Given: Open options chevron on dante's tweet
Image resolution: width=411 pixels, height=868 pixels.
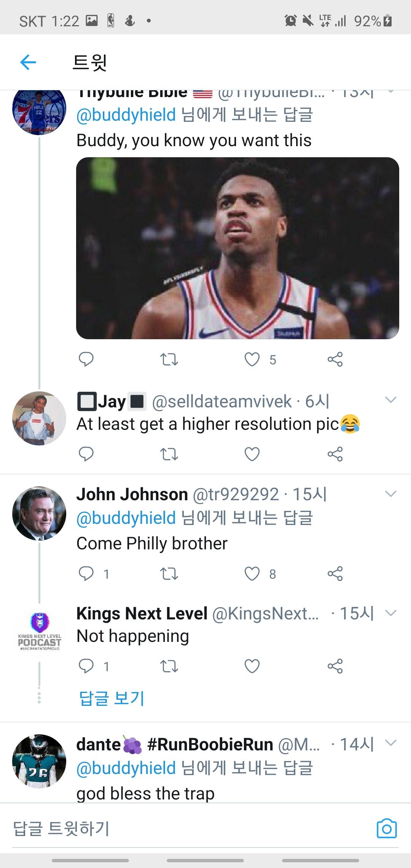Looking at the screenshot, I should (x=391, y=743).
